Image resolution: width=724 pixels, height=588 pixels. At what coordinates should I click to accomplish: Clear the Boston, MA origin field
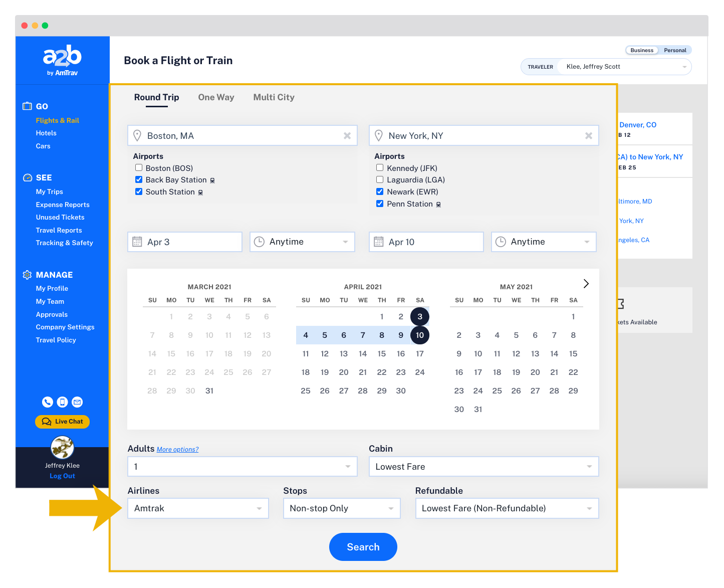(x=347, y=136)
